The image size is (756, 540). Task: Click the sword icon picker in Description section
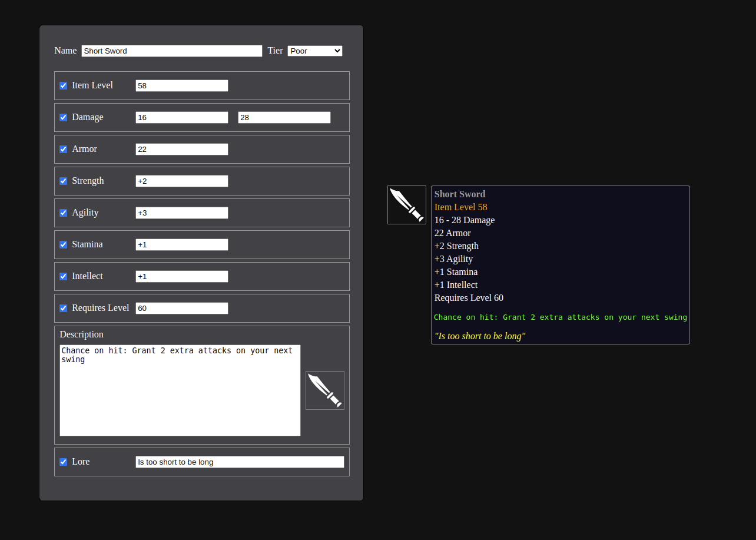(325, 390)
